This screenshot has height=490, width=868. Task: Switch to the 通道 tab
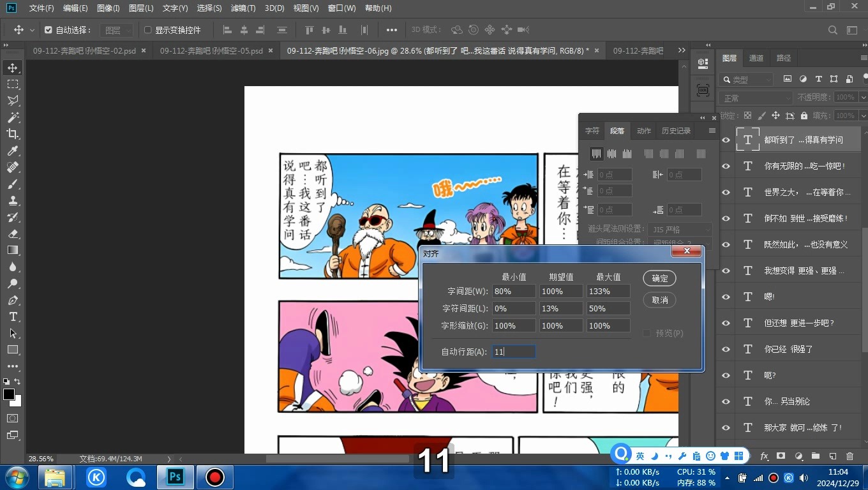[x=756, y=58]
